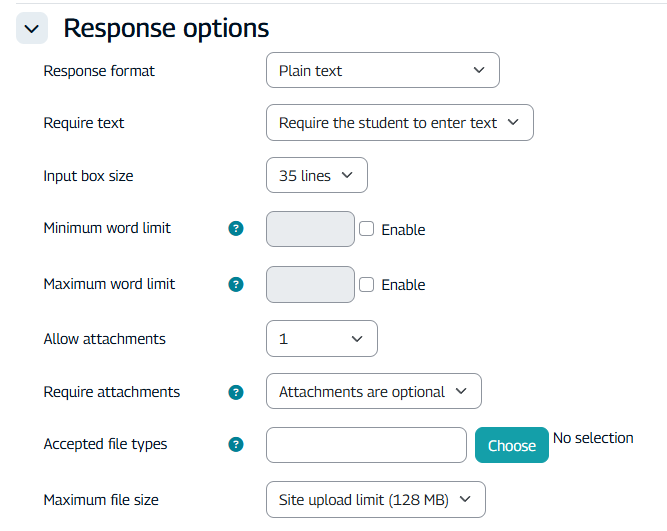Open help for Minimum word limit
Image resolution: width=667 pixels, height=531 pixels.
(236, 229)
